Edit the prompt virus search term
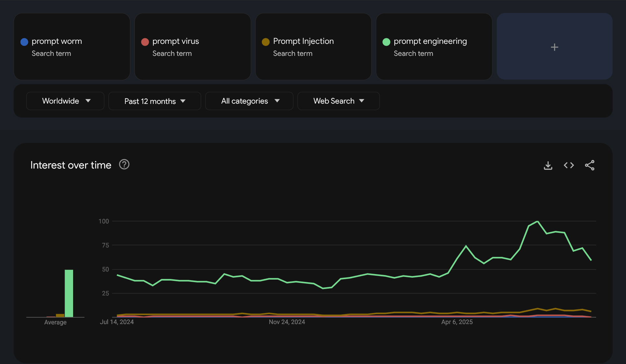Viewport: 626px width, 364px height. pyautogui.click(x=176, y=41)
